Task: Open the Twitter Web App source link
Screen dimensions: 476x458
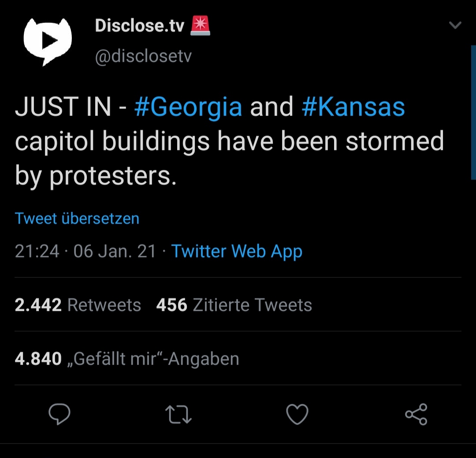Action: click(237, 251)
